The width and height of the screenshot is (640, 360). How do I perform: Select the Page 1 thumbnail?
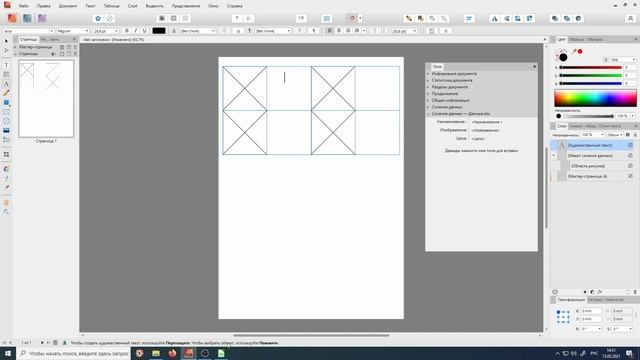(x=46, y=98)
